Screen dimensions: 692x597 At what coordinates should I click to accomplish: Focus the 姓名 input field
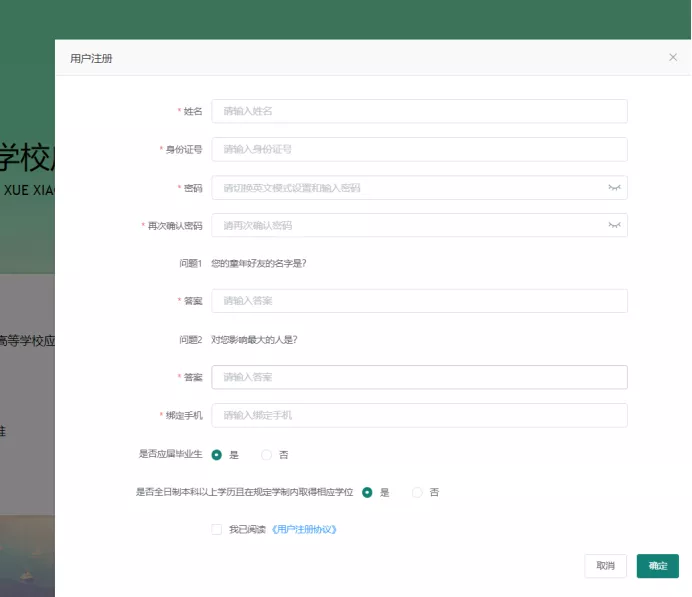[x=419, y=111]
